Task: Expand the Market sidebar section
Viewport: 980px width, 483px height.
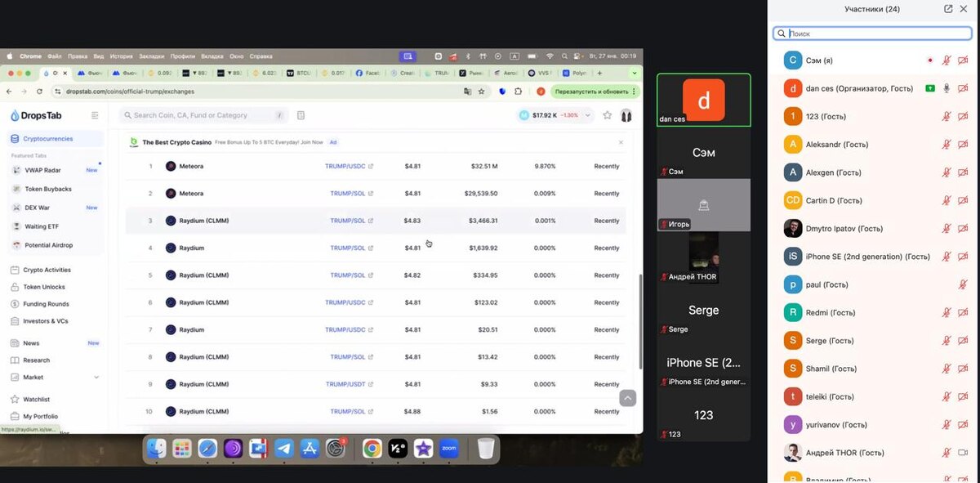Action: tap(56, 378)
